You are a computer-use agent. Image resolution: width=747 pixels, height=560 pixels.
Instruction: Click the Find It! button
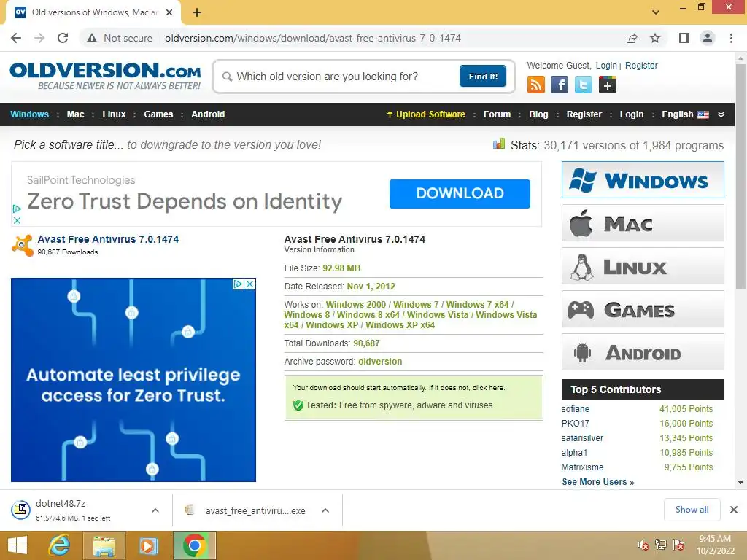click(483, 76)
